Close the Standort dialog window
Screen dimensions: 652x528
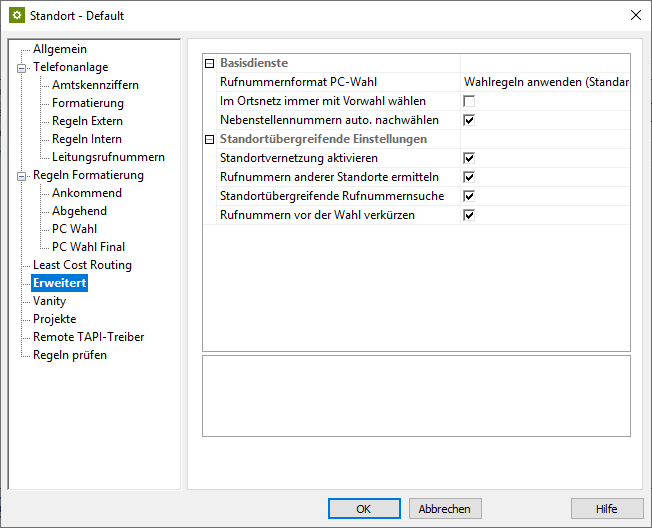click(x=635, y=16)
